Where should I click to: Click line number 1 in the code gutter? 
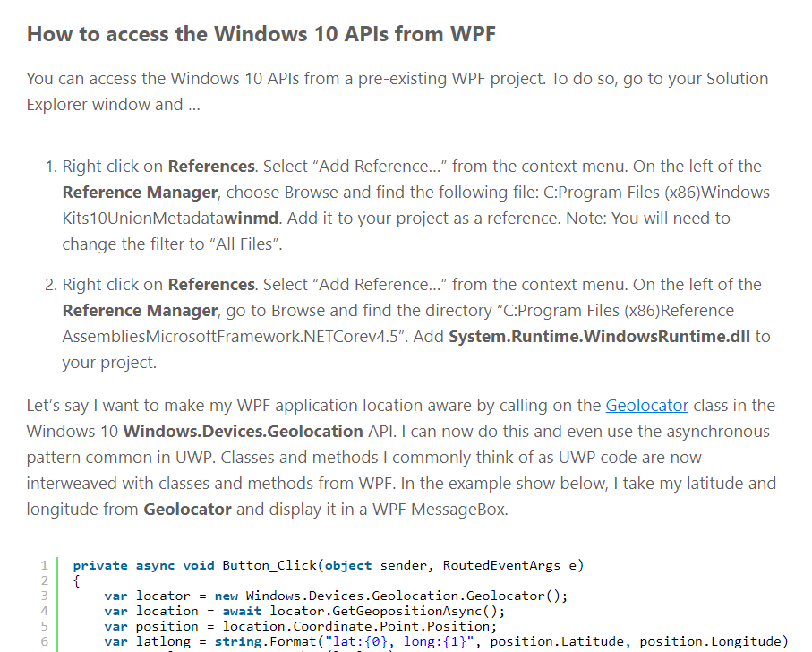coord(45,565)
